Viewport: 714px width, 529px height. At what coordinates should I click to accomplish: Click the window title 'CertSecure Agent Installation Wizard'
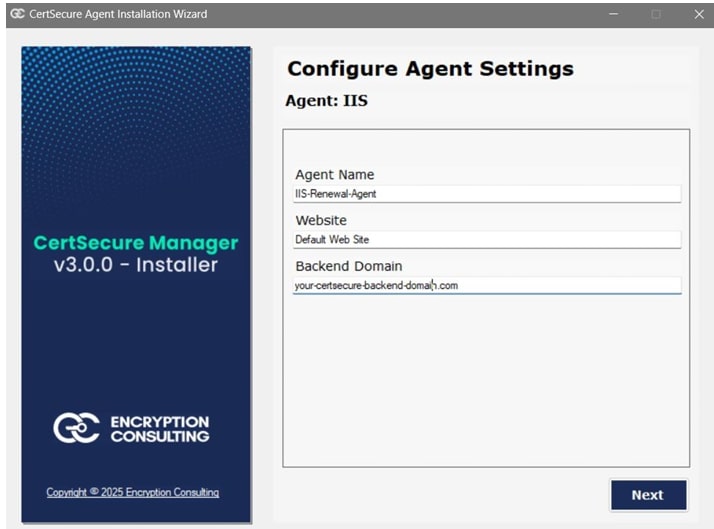(x=118, y=14)
